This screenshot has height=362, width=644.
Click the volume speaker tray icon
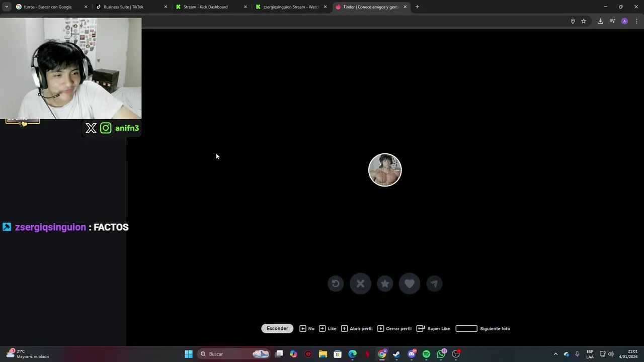click(x=611, y=354)
